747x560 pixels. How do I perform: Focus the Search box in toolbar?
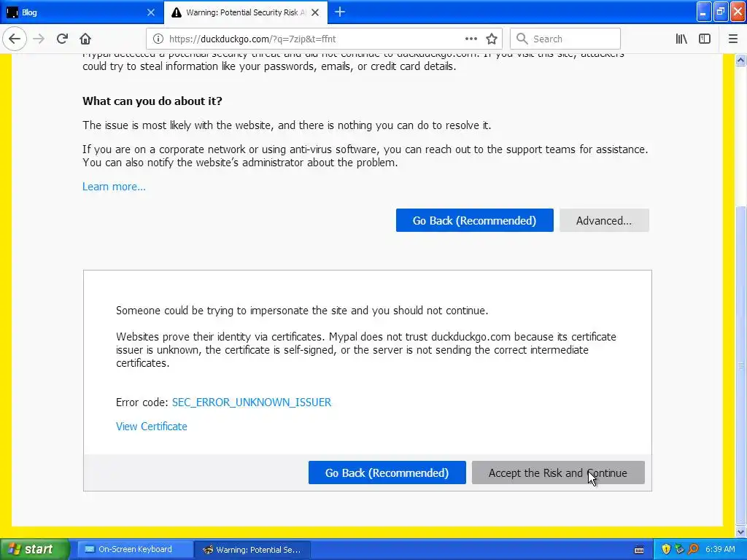point(565,39)
